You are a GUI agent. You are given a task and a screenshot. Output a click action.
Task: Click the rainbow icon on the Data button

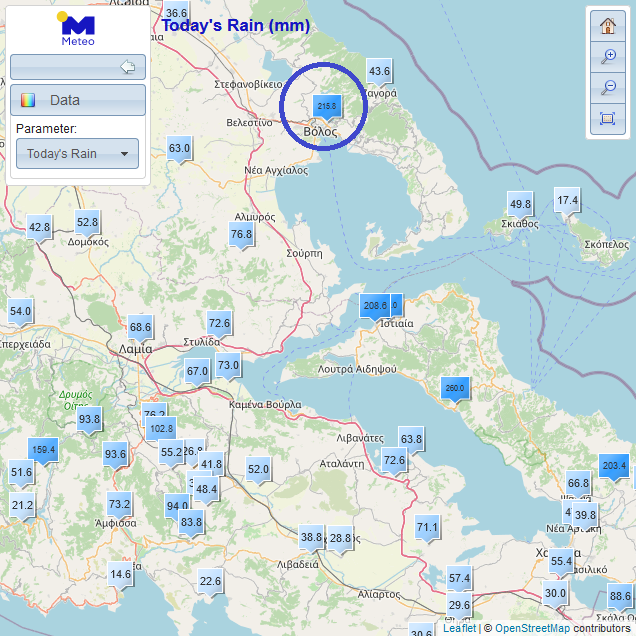(x=28, y=100)
